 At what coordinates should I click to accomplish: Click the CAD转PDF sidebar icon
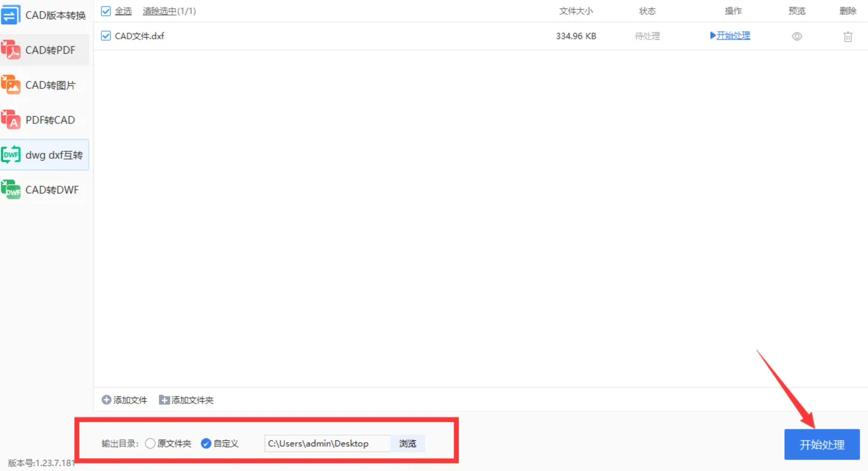click(x=11, y=50)
